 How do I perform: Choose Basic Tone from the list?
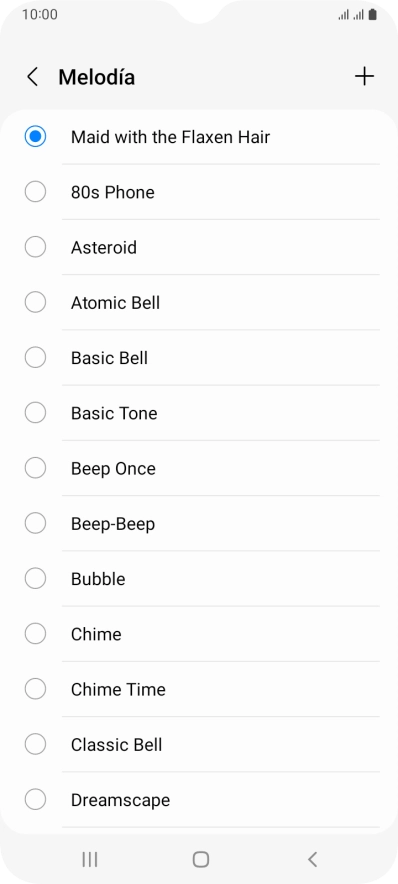click(199, 413)
